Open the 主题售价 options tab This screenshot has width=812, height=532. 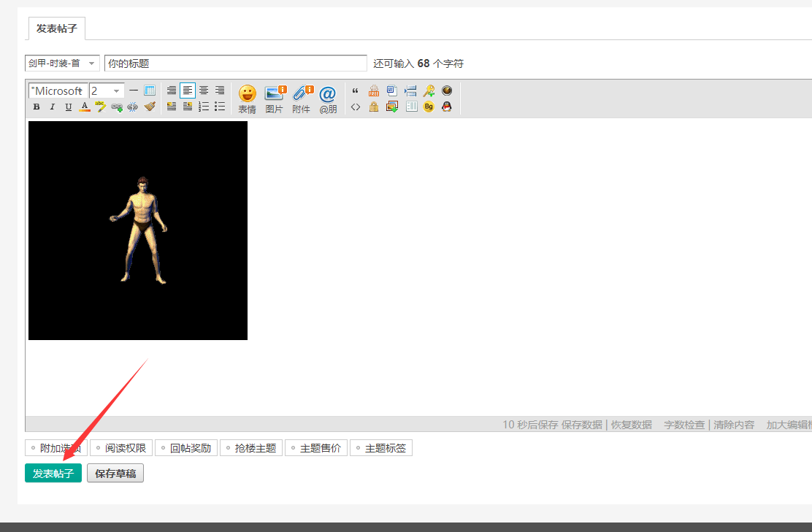[x=316, y=448]
